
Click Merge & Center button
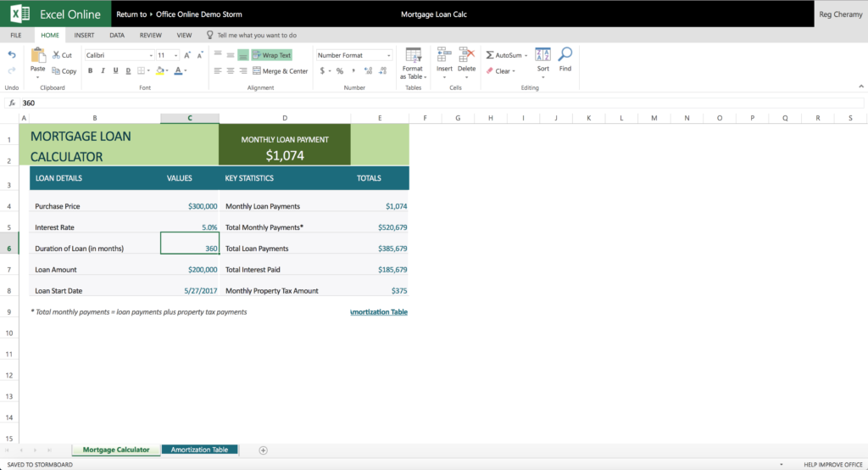(280, 71)
